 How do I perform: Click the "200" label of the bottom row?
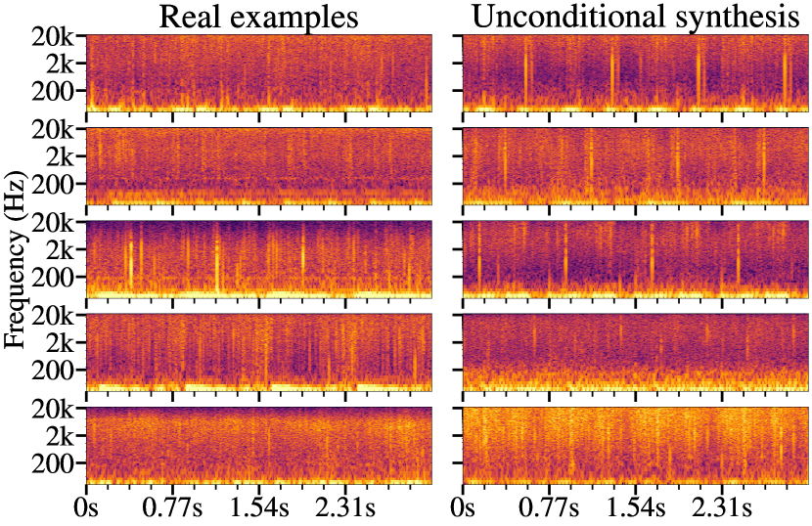click(x=54, y=463)
